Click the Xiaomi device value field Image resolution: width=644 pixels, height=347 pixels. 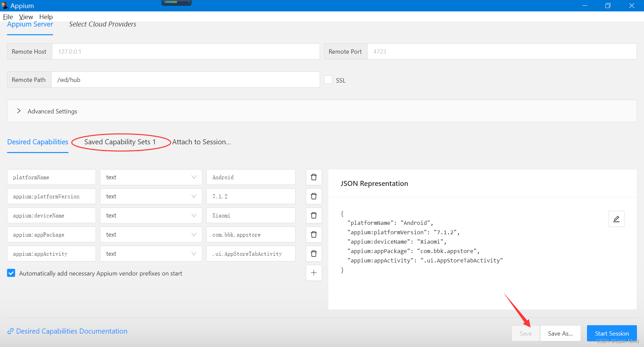[x=251, y=215]
